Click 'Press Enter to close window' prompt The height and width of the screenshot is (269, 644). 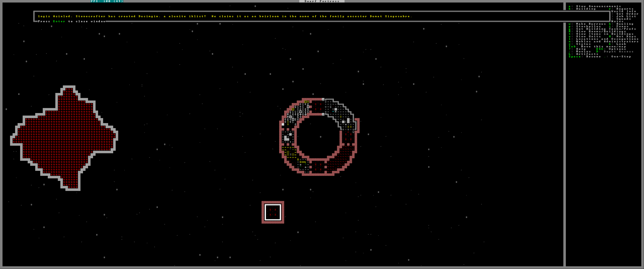[72, 21]
